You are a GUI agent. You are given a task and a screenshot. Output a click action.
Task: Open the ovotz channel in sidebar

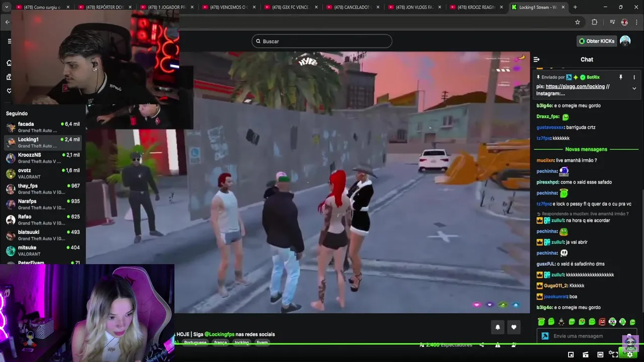(x=43, y=173)
